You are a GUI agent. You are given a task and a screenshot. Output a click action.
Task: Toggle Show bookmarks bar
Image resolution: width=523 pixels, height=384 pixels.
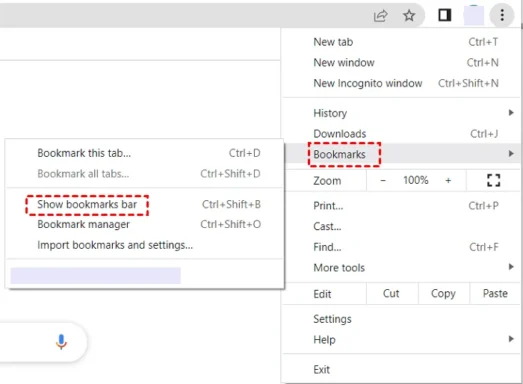145,205
